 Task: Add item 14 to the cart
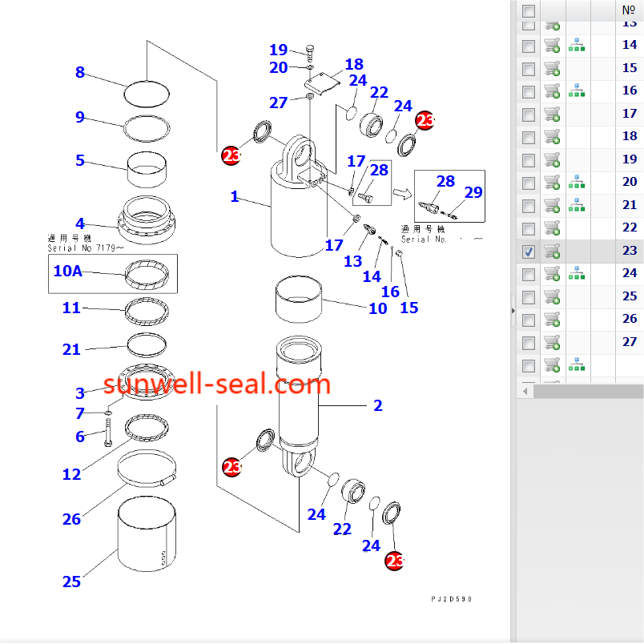[x=552, y=46]
